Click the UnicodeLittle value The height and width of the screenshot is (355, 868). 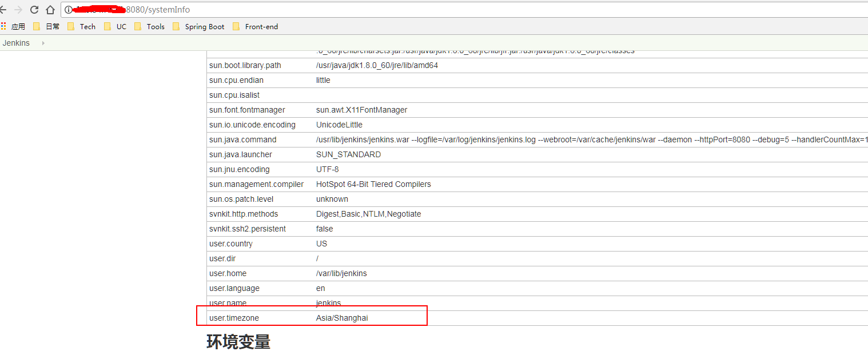[x=339, y=125]
